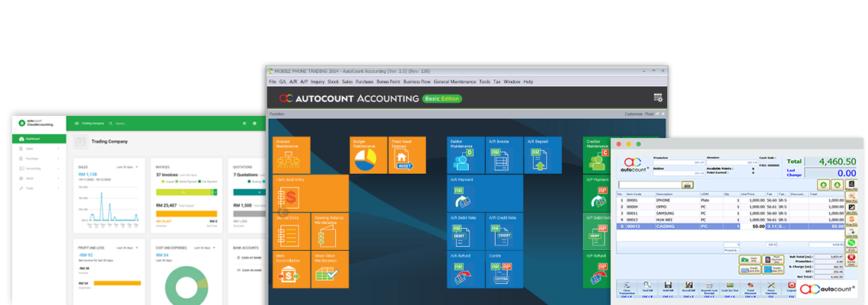Viewport: 868px width, 305px height.
Task: Select the SAMSUNG row in POS item list
Action: pyautogui.click(x=731, y=213)
